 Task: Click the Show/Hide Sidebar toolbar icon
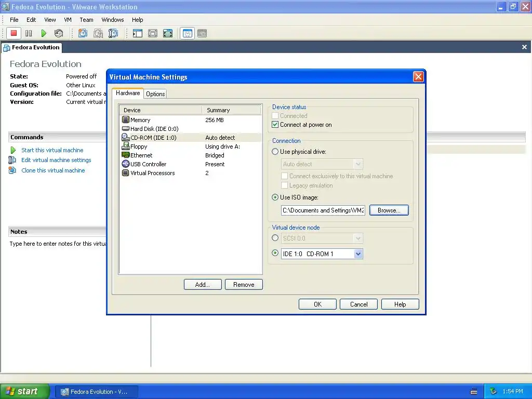coord(137,33)
